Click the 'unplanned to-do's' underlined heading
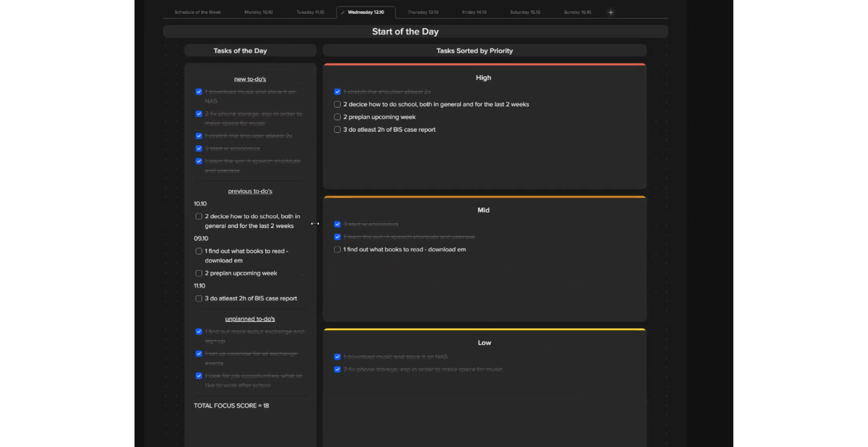Screen dimensions: 868x447 [x=250, y=319]
